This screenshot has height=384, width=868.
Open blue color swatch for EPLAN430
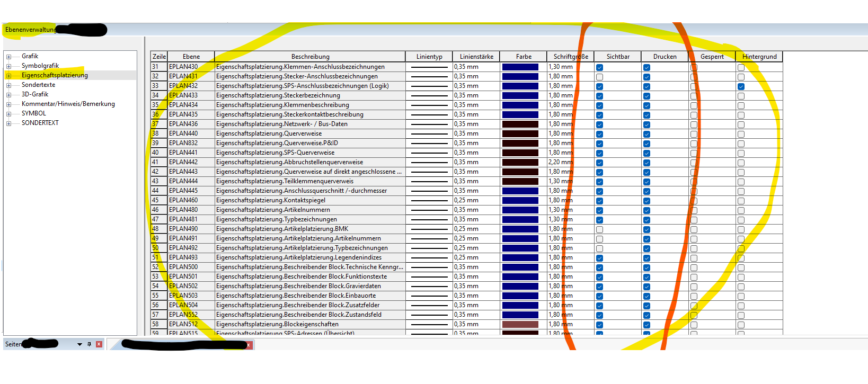point(520,67)
